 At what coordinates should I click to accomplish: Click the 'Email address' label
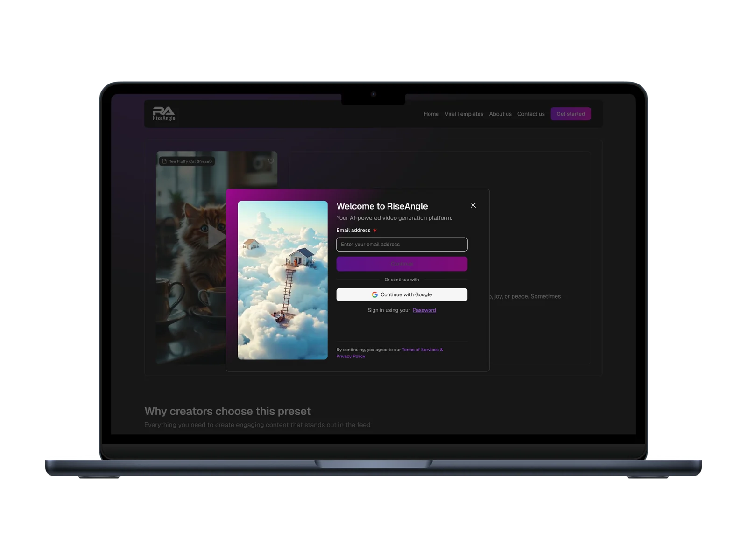tap(353, 230)
